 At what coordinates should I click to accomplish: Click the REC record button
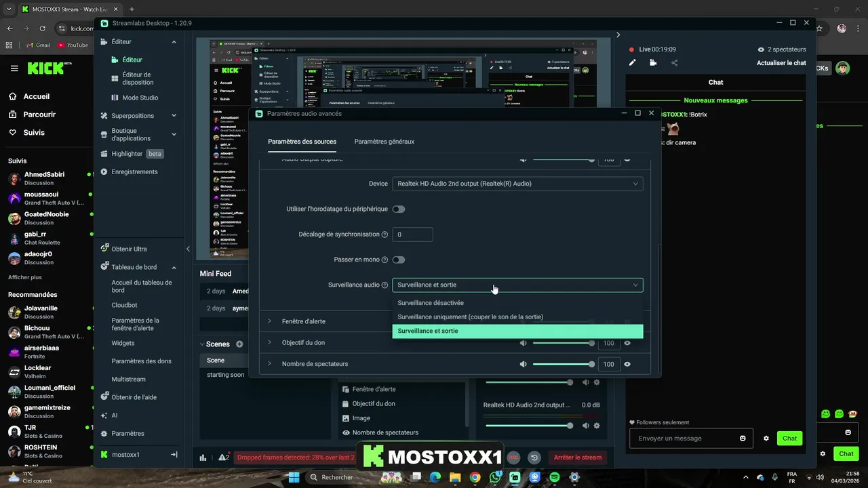point(513,457)
